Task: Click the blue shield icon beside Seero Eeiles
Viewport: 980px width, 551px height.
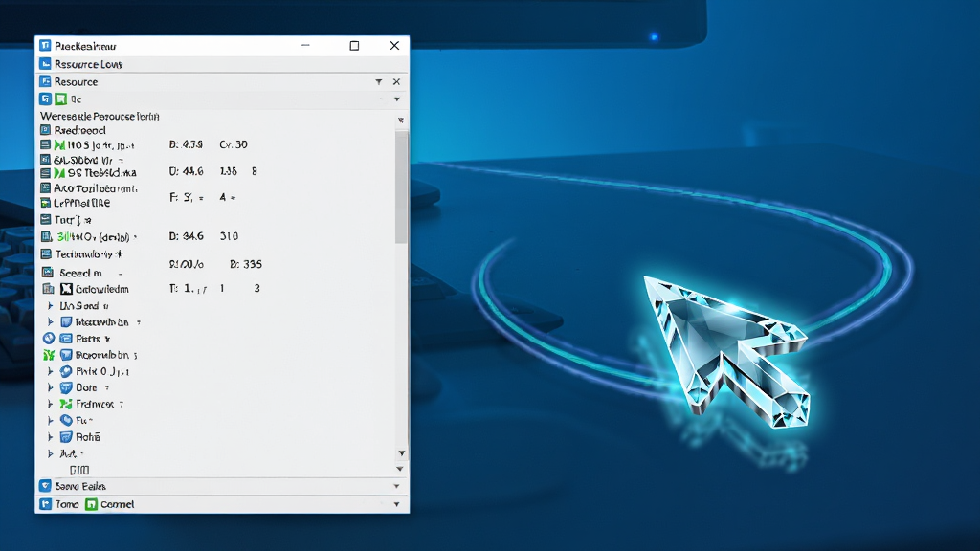Action: pyautogui.click(x=45, y=485)
